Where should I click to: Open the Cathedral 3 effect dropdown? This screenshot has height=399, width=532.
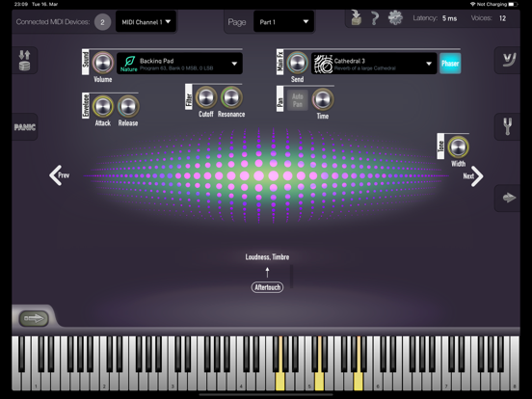click(374, 64)
